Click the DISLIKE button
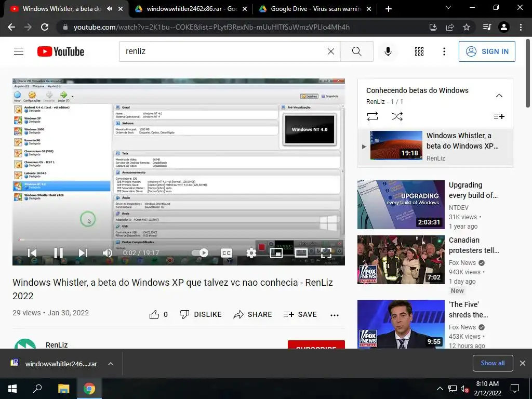The height and width of the screenshot is (399, 532). coord(201,314)
